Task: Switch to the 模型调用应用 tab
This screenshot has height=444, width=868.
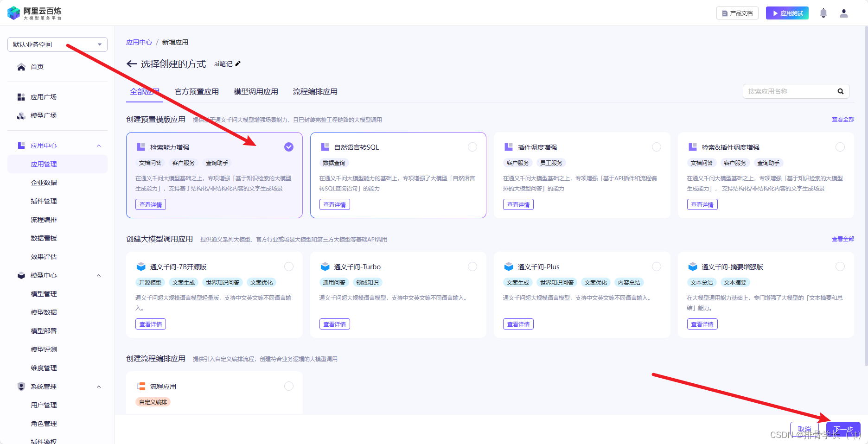Action: pos(256,92)
